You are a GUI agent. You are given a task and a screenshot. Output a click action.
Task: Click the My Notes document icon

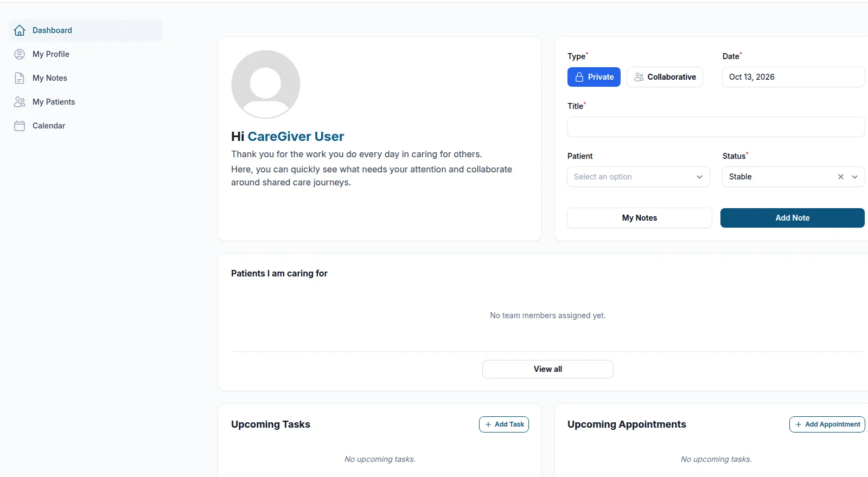click(20, 78)
